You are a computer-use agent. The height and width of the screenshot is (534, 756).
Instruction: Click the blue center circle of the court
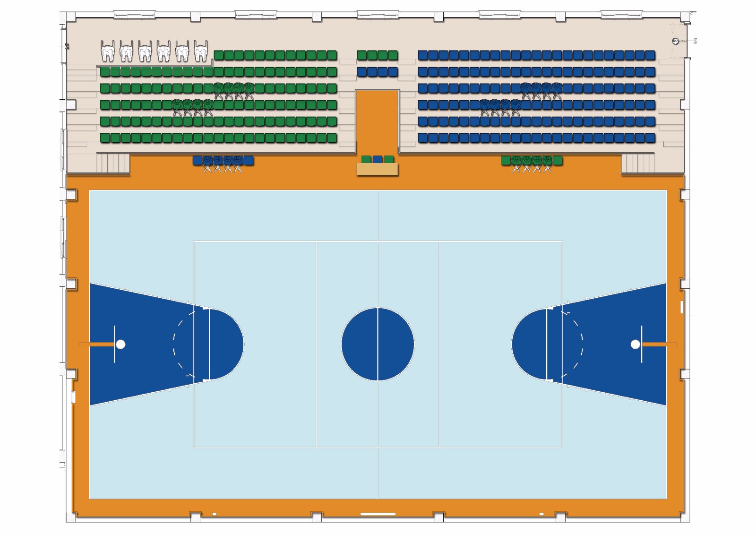(378, 344)
